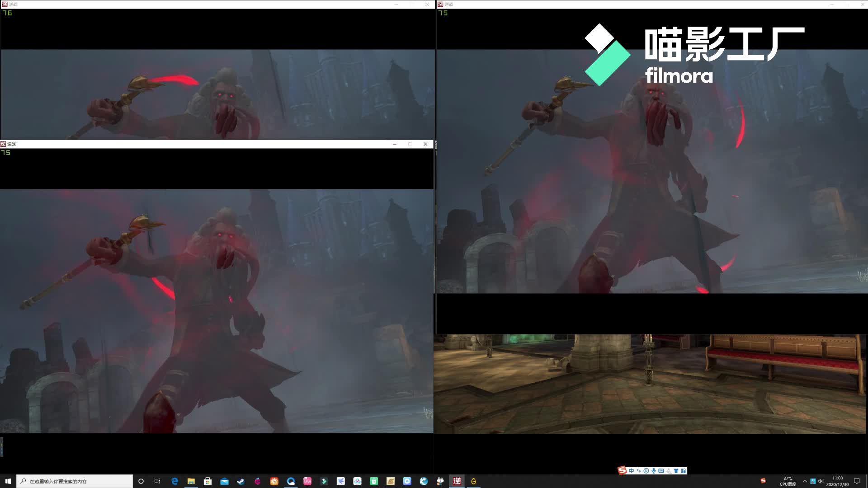
Task: Minimize the lower-left 逆战 window
Action: (395, 144)
